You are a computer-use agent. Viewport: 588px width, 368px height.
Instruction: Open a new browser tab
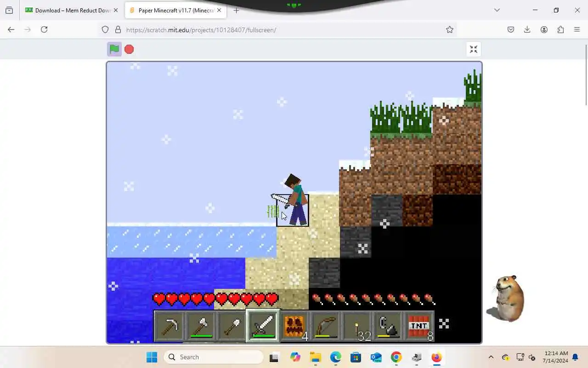click(x=236, y=10)
